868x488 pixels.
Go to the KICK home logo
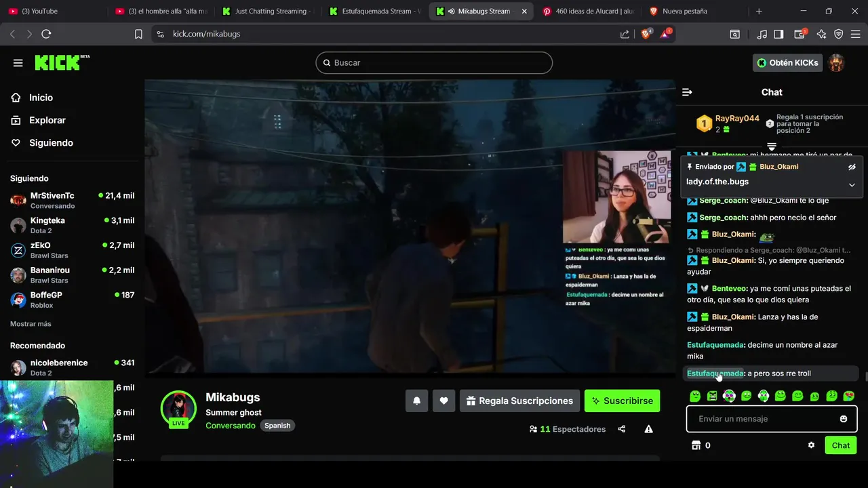pos(62,62)
